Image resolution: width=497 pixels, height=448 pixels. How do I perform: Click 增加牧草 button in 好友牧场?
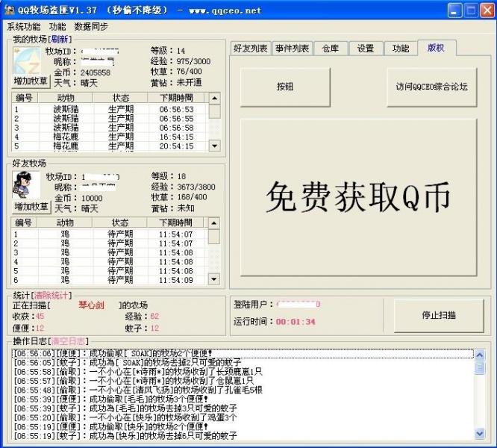pos(31,207)
